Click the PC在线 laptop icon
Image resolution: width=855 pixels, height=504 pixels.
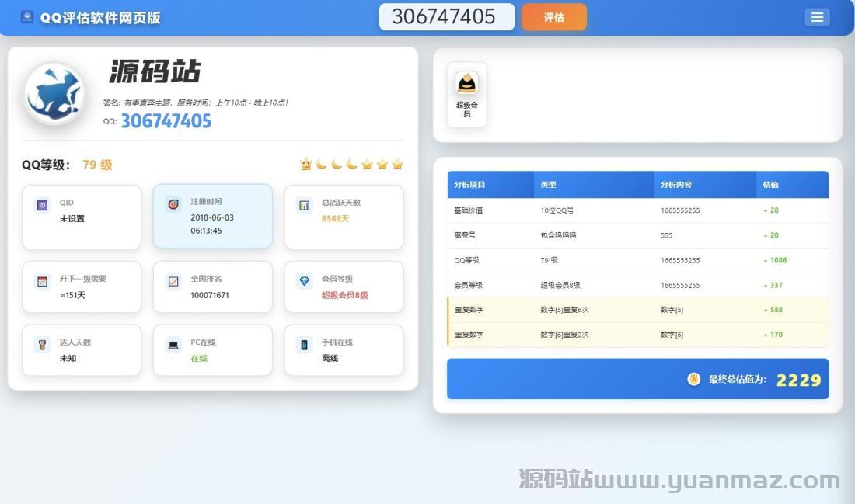173,345
